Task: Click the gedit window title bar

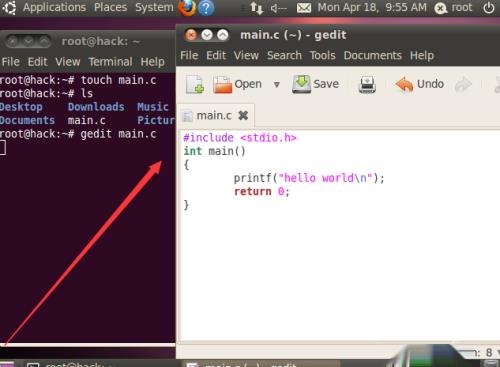Action: point(338,35)
